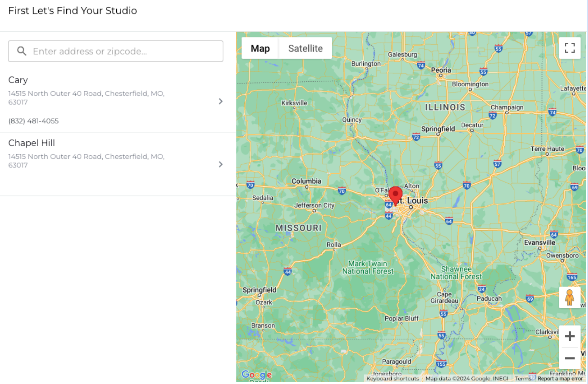This screenshot has height=384, width=588.
Task: Click the Springfield Illinois city label
Action: point(438,129)
